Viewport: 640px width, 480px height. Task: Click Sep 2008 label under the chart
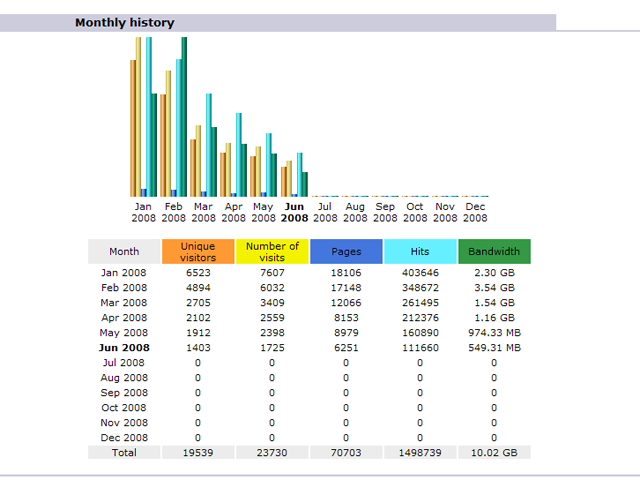coord(385,212)
